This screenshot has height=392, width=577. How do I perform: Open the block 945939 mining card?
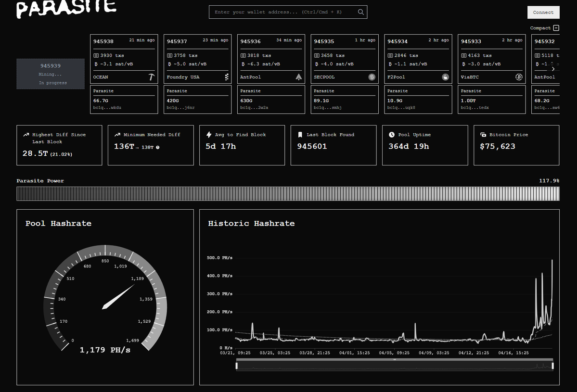(51, 74)
